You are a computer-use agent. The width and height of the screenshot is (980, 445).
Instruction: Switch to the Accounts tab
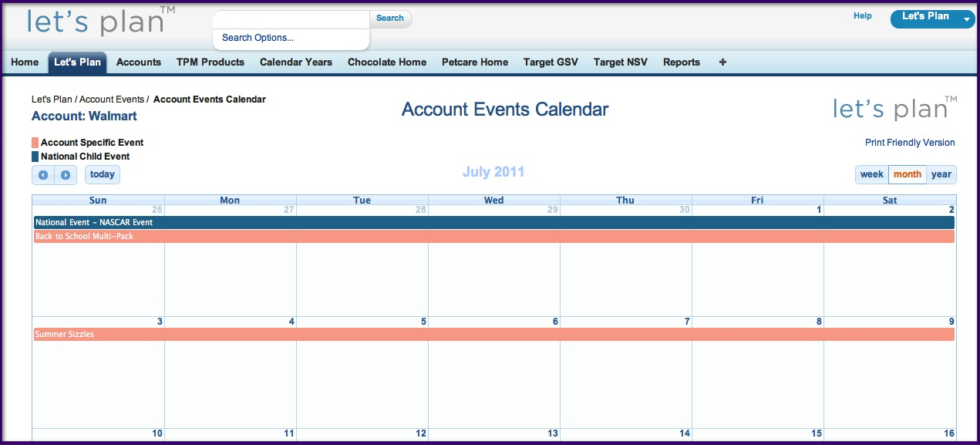click(x=139, y=62)
